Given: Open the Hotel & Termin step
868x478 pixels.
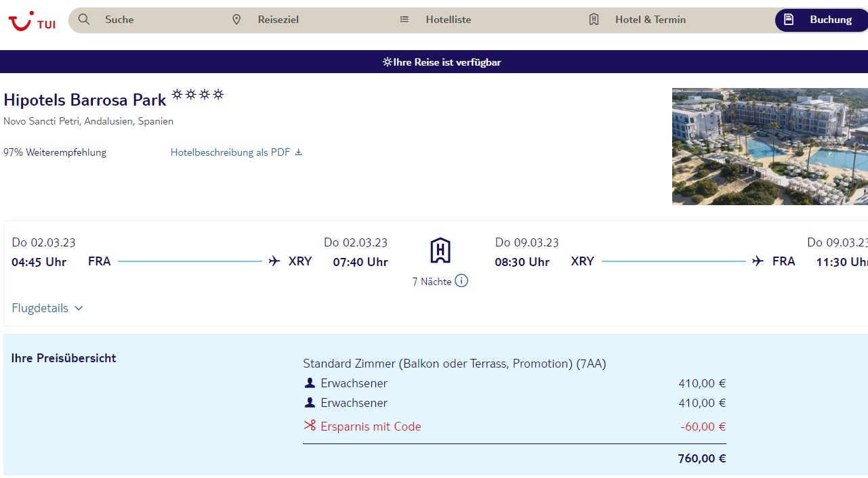Looking at the screenshot, I should (650, 20).
